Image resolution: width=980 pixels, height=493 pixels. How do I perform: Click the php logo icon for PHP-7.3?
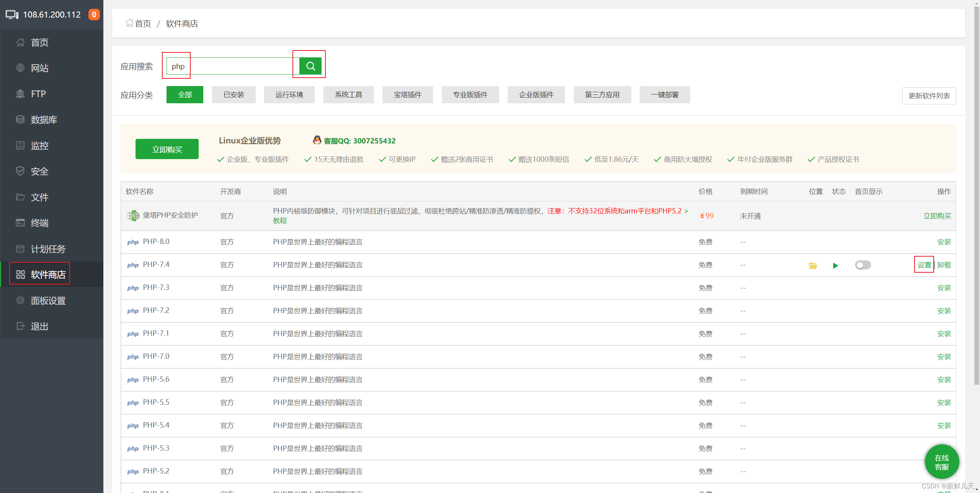(x=133, y=288)
